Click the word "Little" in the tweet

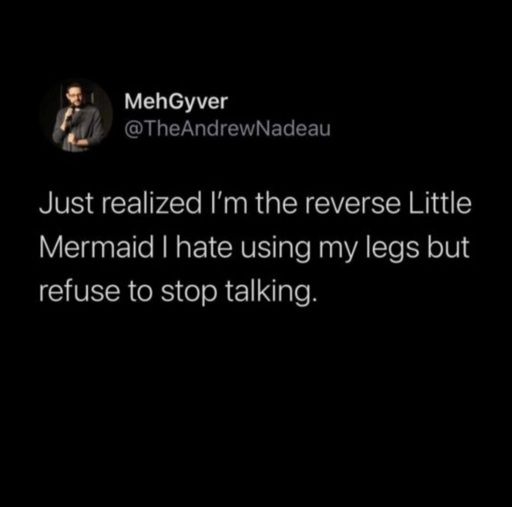click(x=440, y=203)
